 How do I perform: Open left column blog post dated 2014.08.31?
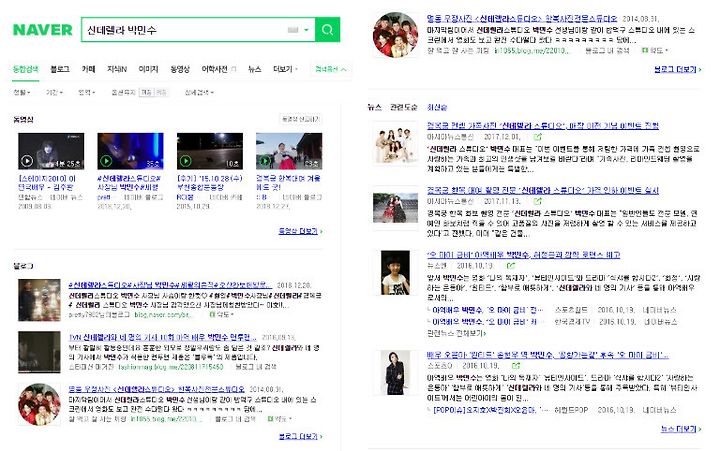click(157, 389)
